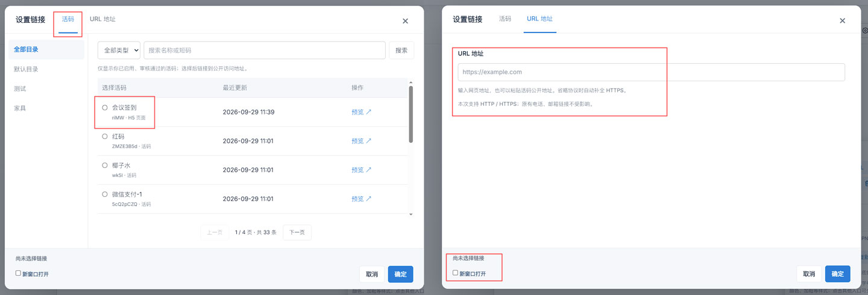The image size is (868, 295).
Task: Select the 会议签到 radio button
Action: tap(105, 108)
